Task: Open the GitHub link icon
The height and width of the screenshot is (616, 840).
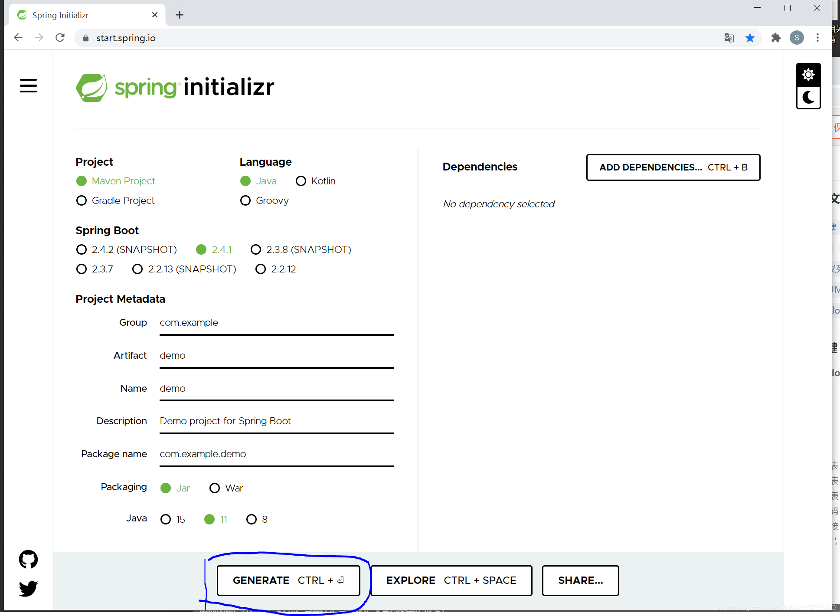Action: pos(28,559)
